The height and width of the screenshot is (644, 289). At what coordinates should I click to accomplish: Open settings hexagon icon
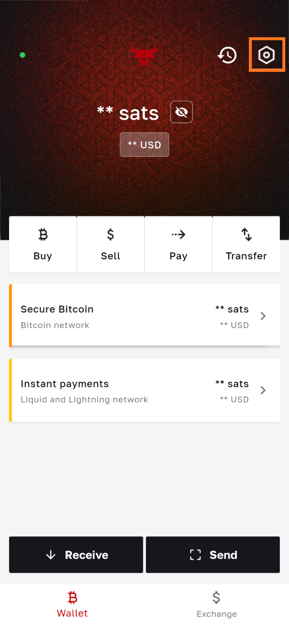tap(266, 55)
